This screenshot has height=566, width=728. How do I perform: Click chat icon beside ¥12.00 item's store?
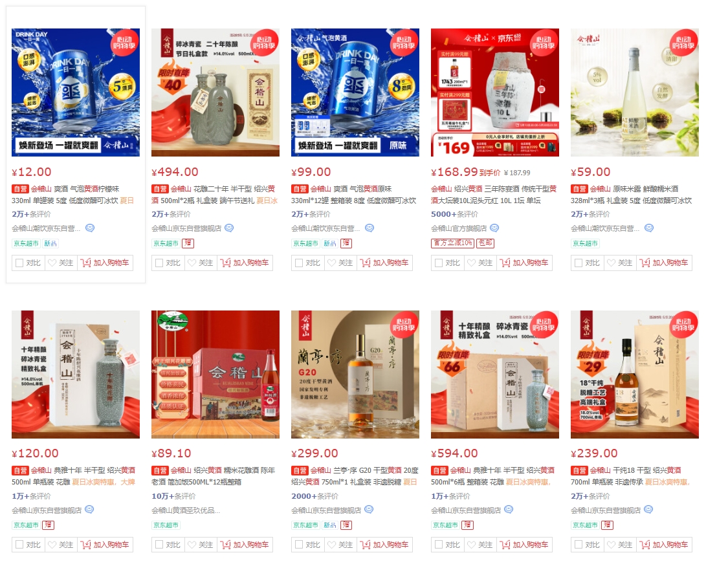pyautogui.click(x=90, y=228)
